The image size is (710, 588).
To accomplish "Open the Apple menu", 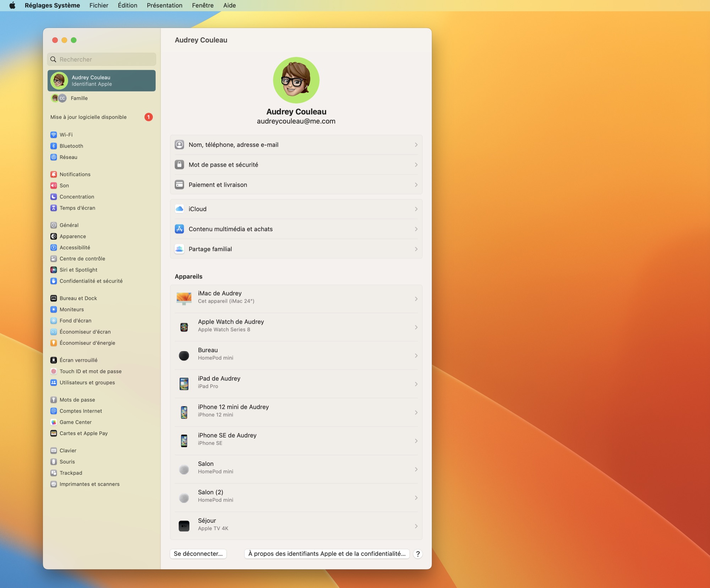I will point(12,5).
